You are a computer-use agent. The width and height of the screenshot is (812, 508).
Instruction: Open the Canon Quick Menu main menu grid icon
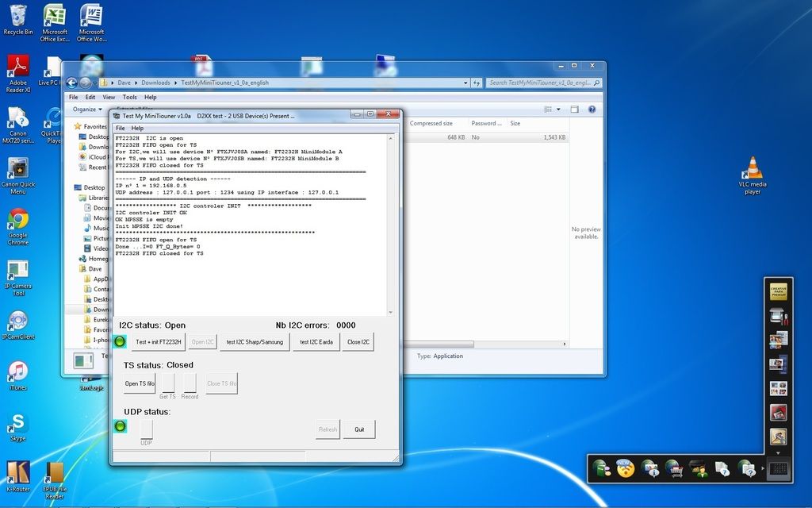click(779, 469)
